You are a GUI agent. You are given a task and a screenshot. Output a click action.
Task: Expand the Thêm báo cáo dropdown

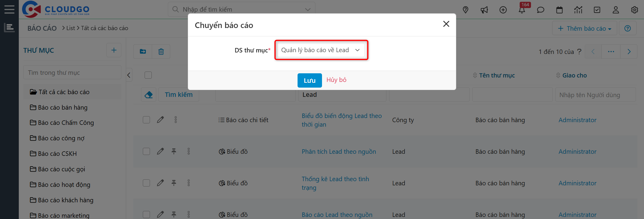click(x=584, y=28)
